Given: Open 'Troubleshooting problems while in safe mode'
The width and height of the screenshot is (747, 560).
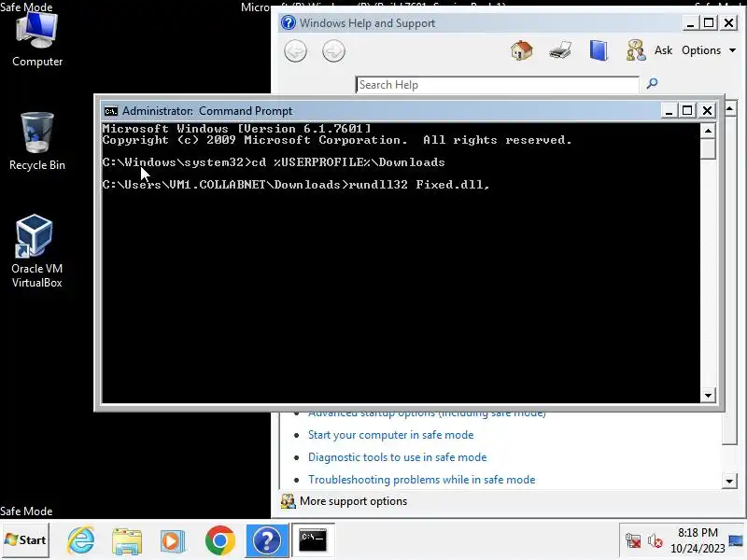Looking at the screenshot, I should tap(422, 480).
